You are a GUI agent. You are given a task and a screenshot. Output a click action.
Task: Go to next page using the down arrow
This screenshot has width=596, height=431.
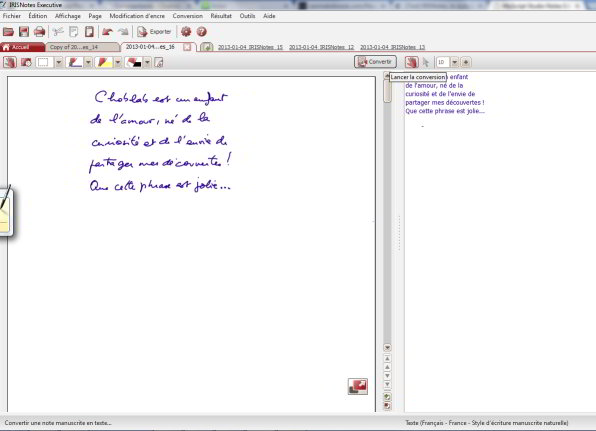pos(387,376)
